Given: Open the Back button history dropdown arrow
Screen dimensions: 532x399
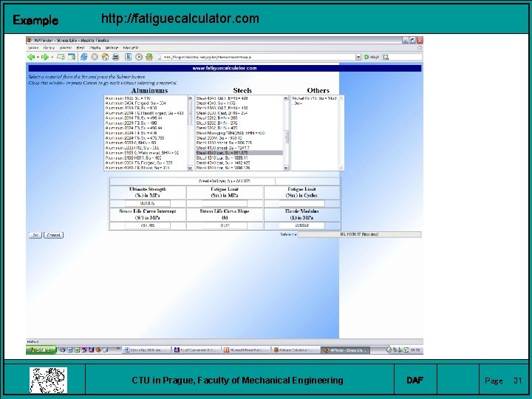Looking at the screenshot, I should point(38,57).
